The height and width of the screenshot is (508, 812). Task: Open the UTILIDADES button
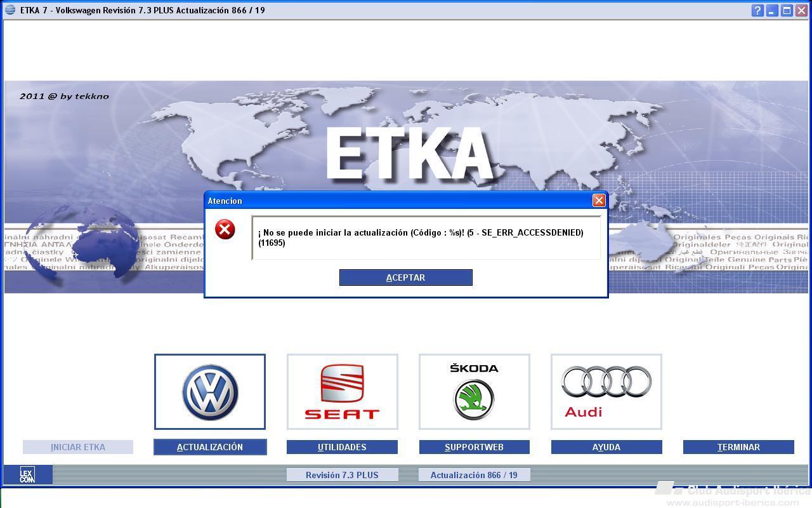(x=342, y=447)
